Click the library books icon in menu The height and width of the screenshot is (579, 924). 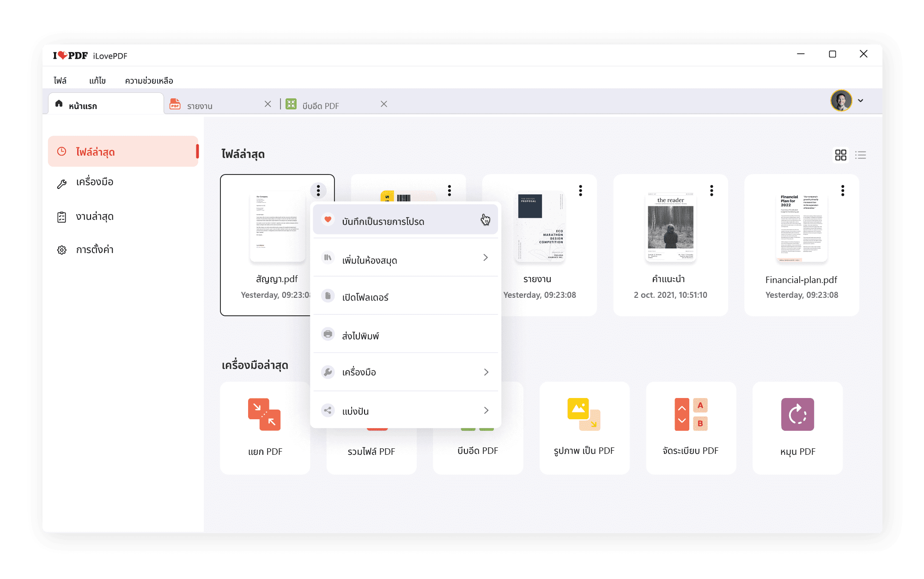click(x=328, y=258)
